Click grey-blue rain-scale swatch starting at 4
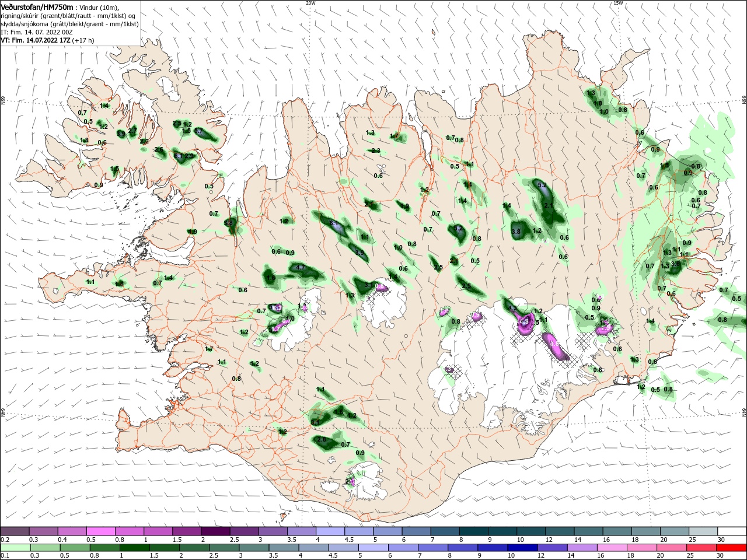The height and width of the screenshot is (560, 747). tap(313, 548)
